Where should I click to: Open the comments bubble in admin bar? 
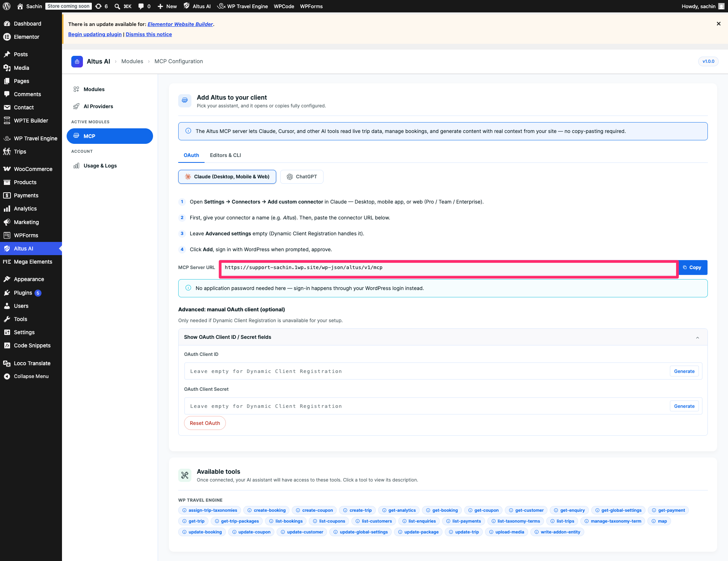click(141, 6)
